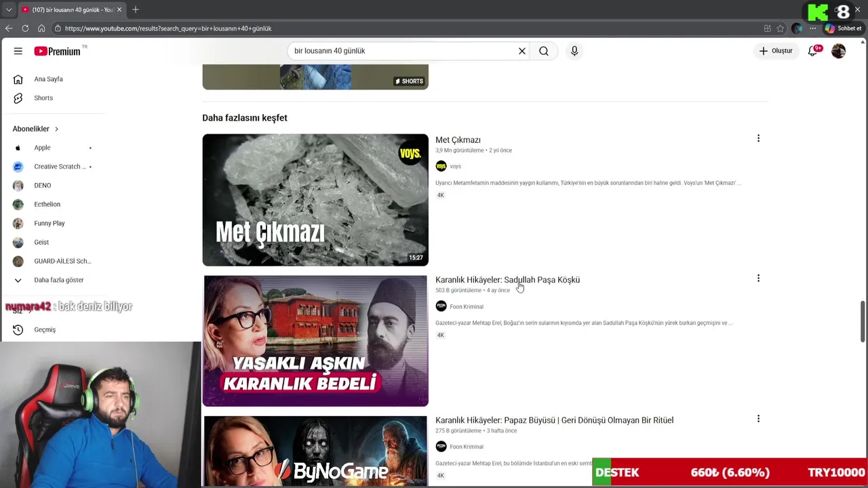Open Ana Sayfa in sidebar
Screen dimensions: 868x488
pos(47,79)
